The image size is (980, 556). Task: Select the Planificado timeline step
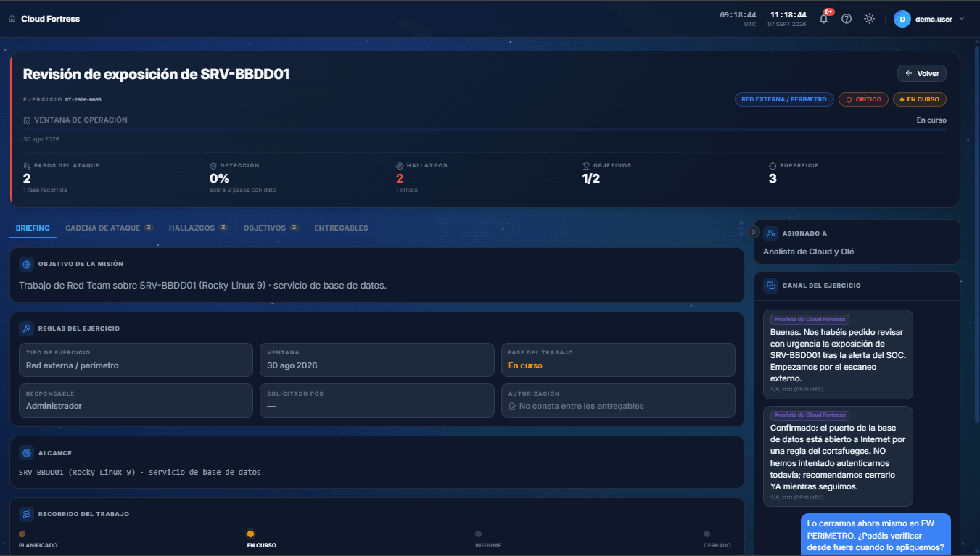pos(22,534)
